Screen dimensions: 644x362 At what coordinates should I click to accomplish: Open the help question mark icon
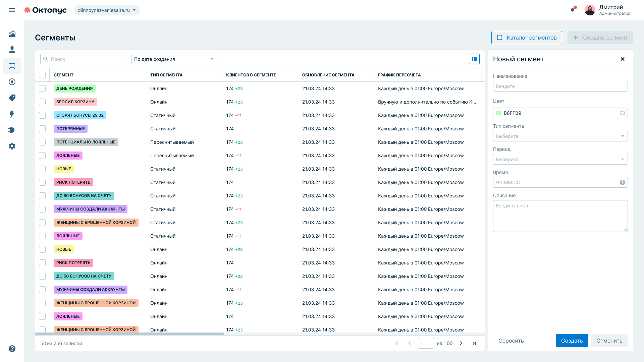coord(12,349)
